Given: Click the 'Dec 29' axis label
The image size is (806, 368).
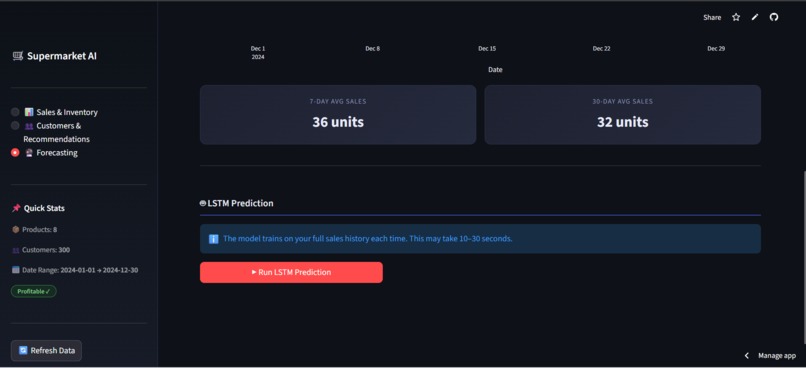Looking at the screenshot, I should coord(716,48).
